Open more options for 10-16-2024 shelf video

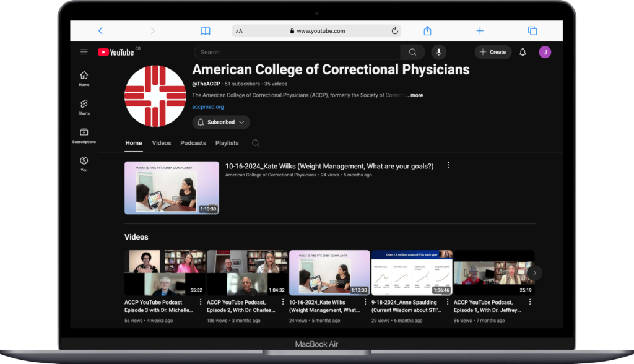point(365,302)
